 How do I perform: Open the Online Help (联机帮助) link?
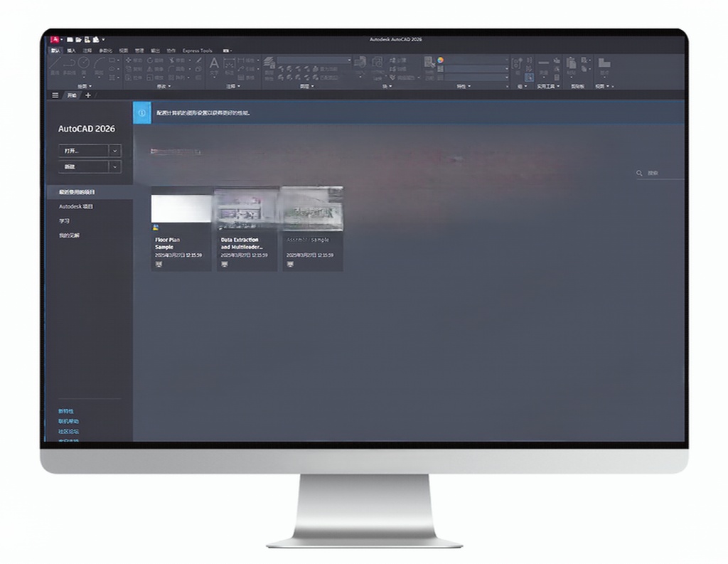(x=68, y=421)
